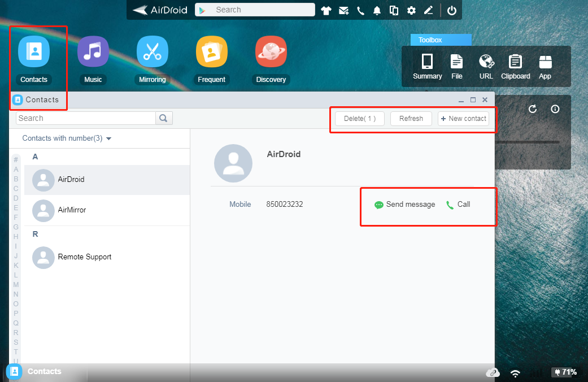
Task: Open AirDroid settings gear
Action: (x=411, y=10)
